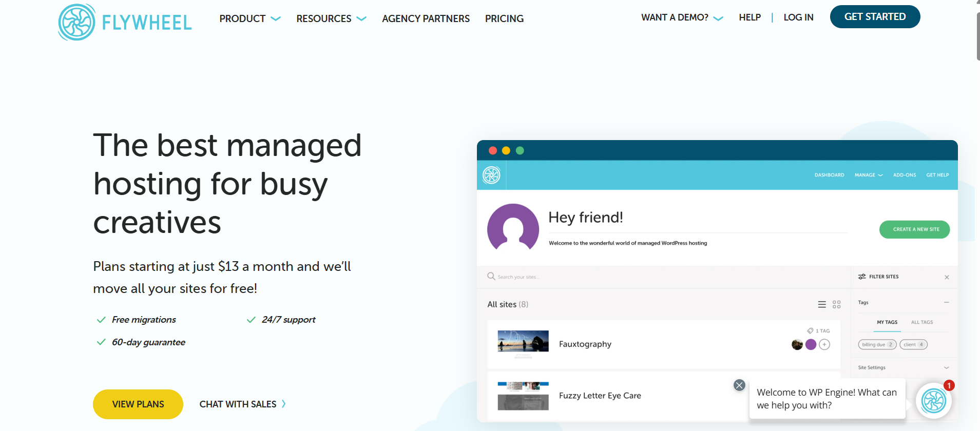Click the Fauxtography site name
This screenshot has width=980, height=431.
click(x=585, y=344)
